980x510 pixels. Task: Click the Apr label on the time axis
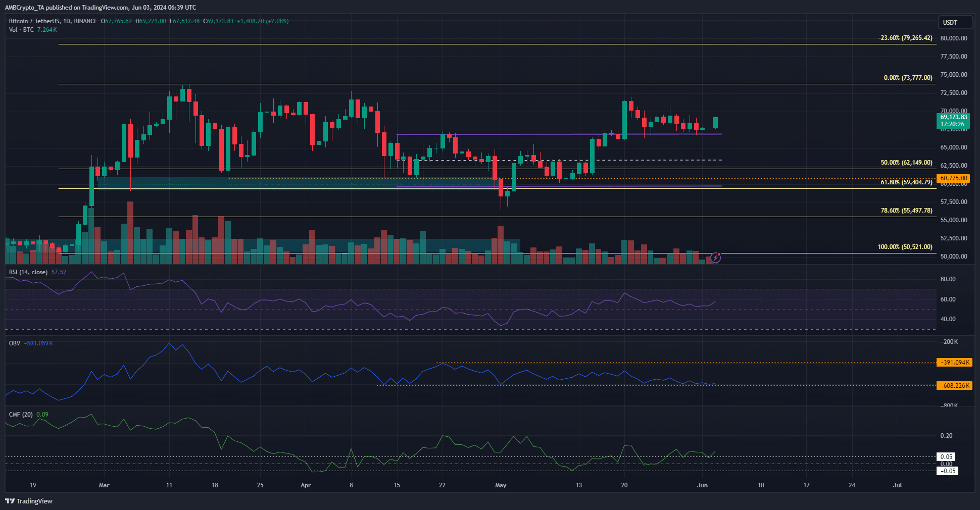306,485
